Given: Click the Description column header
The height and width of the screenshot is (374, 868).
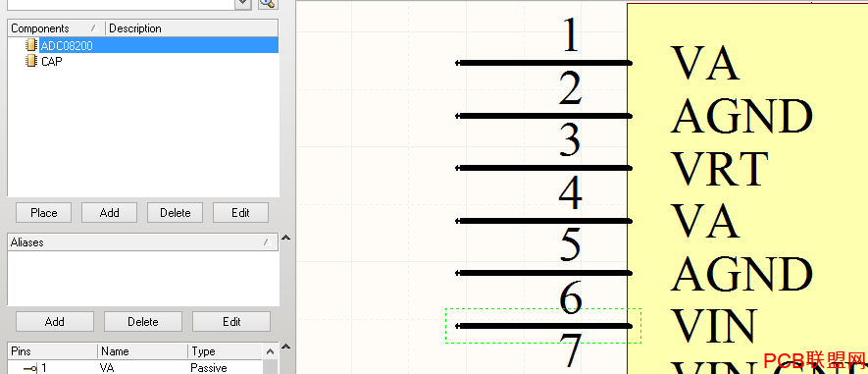Looking at the screenshot, I should pos(191,28).
